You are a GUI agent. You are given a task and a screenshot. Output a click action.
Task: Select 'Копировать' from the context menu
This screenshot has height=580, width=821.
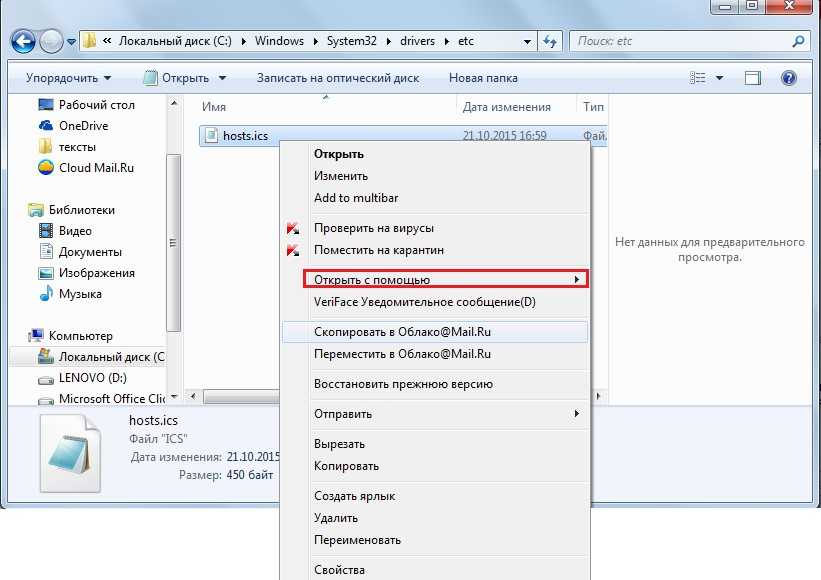point(346,466)
